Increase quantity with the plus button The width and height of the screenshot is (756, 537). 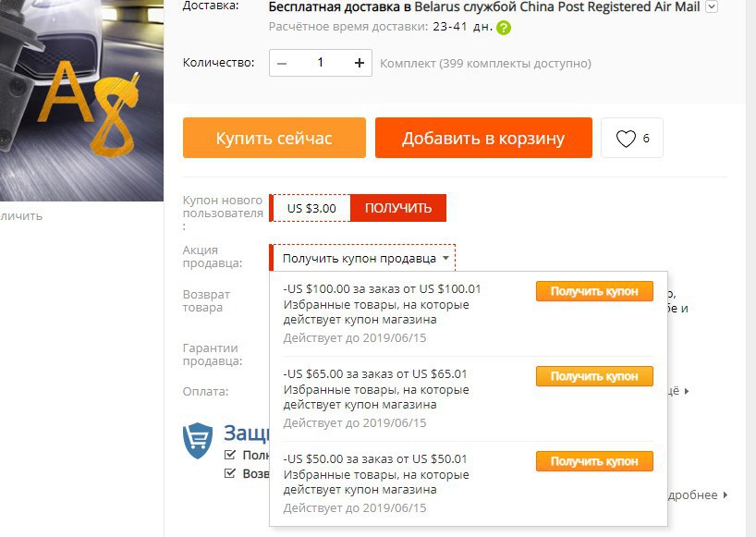coord(360,63)
